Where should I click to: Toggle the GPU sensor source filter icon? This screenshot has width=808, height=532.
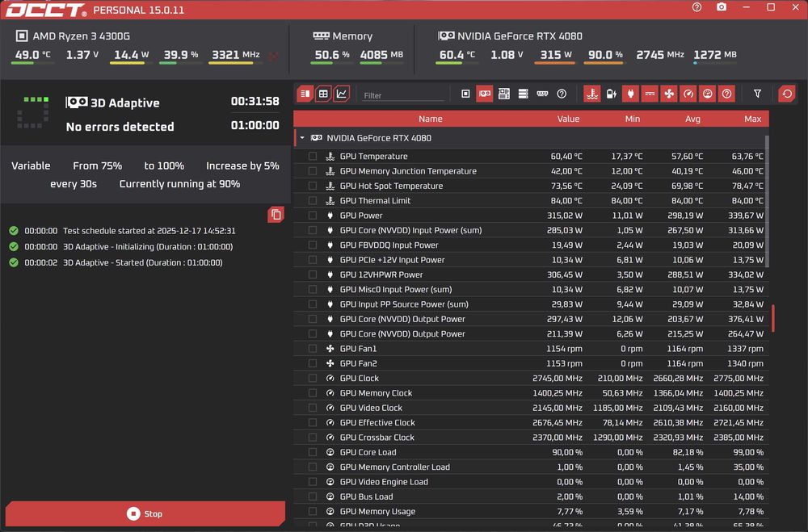point(484,94)
